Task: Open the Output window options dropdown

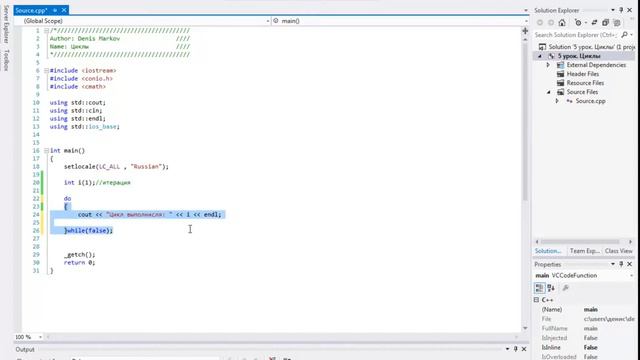Action: (507, 349)
